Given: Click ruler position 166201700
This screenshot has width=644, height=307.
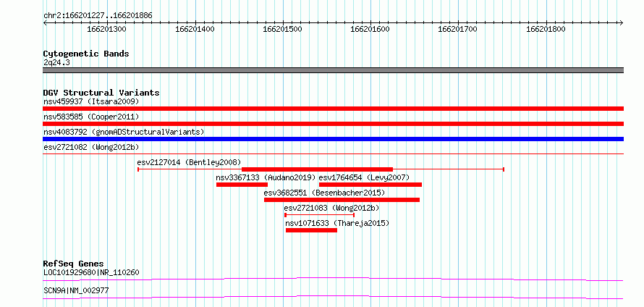Looking at the screenshot, I should (x=458, y=29).
